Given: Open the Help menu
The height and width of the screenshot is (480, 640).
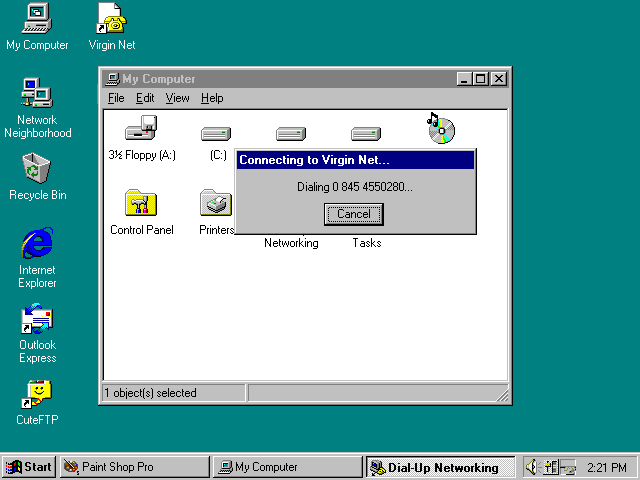Looking at the screenshot, I should [x=212, y=98].
